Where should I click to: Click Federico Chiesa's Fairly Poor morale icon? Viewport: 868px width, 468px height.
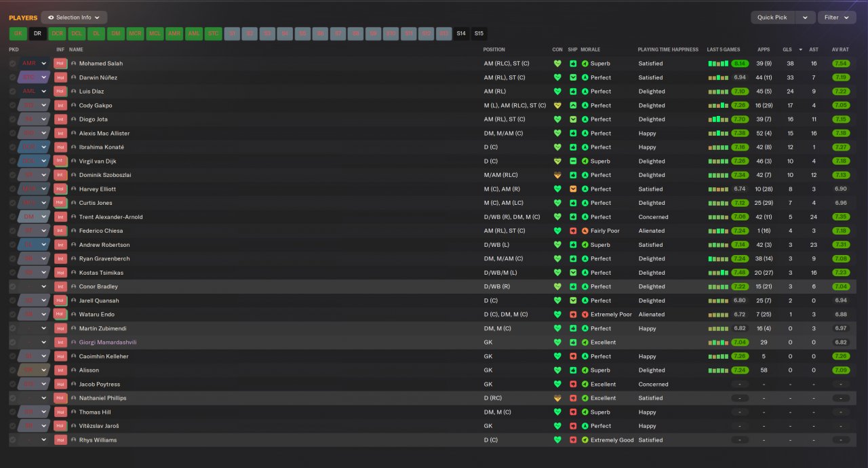pyautogui.click(x=585, y=231)
